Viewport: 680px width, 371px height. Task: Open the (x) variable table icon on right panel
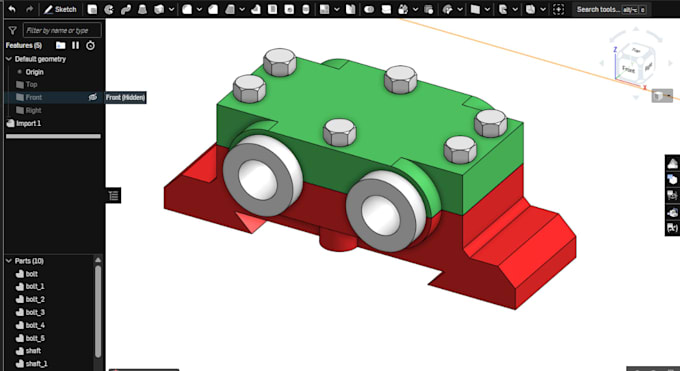click(x=672, y=228)
